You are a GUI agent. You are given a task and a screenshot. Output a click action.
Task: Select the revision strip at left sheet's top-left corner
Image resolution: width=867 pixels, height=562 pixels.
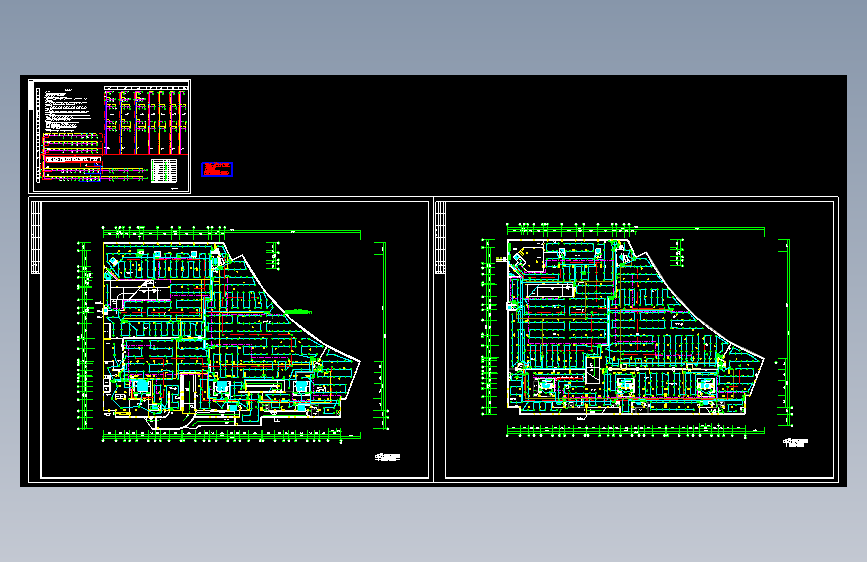[35, 237]
